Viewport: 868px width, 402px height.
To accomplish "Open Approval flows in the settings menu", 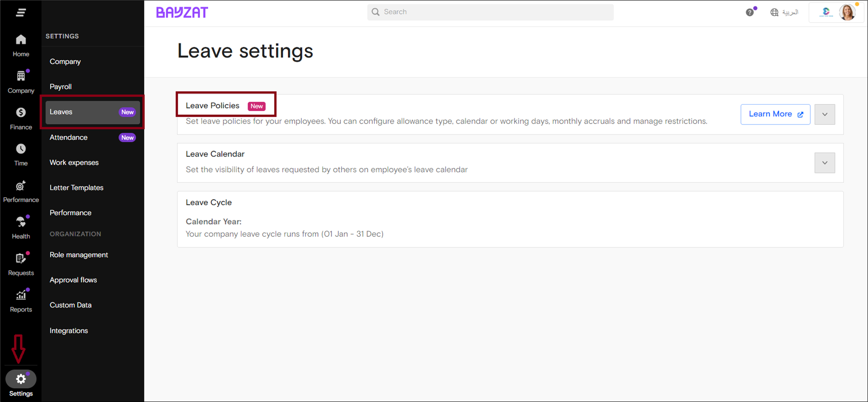I will 73,280.
